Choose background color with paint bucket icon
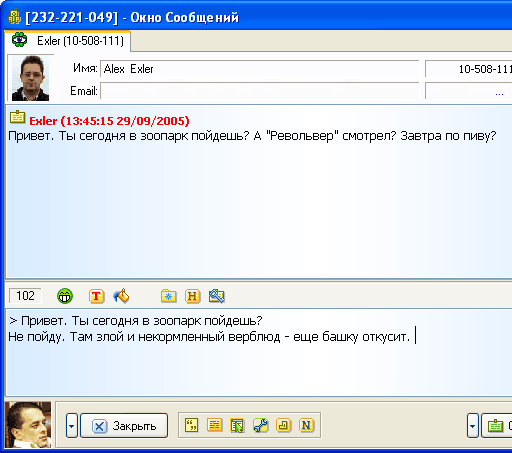 (x=121, y=296)
